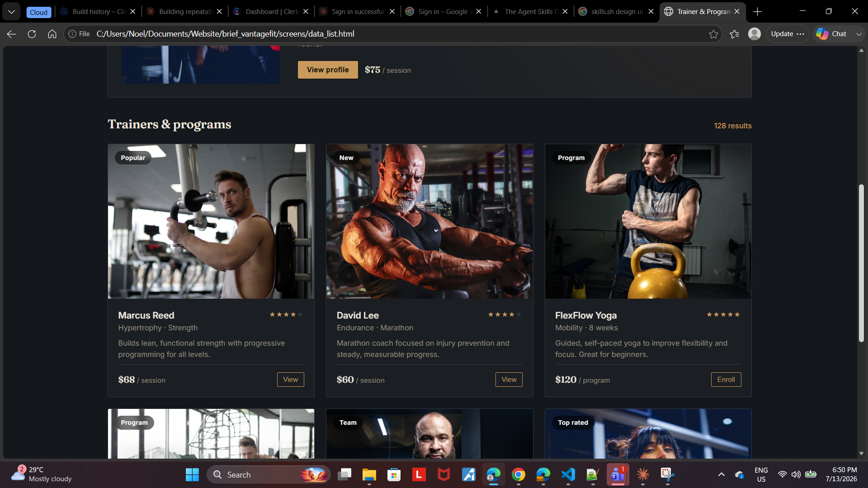Viewport: 868px width, 488px height.
Task: Click the page vertical scrollbar thumb
Action: click(x=861, y=263)
